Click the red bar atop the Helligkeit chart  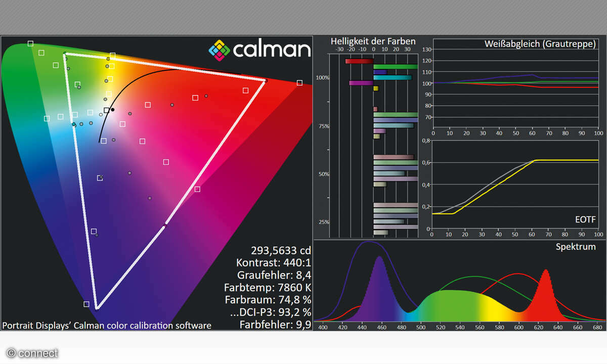(359, 61)
